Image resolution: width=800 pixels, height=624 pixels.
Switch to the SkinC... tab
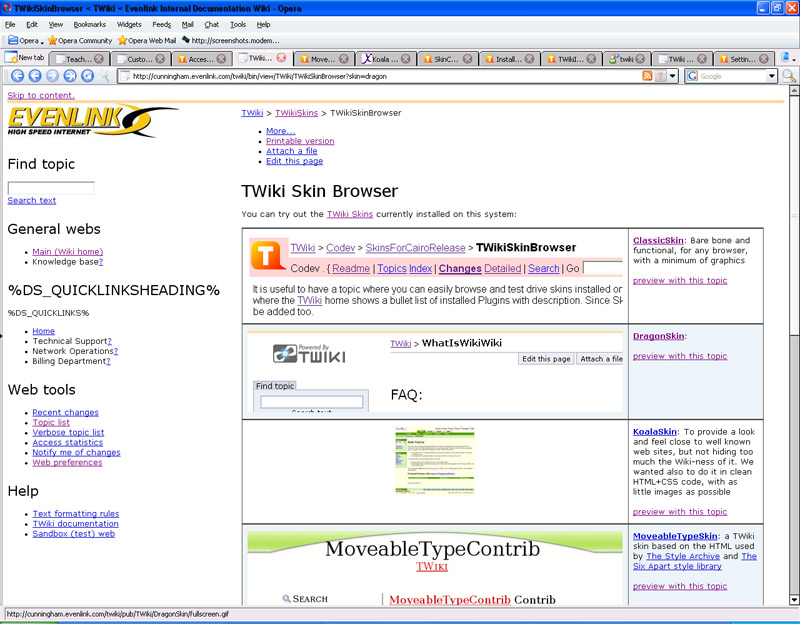pyautogui.click(x=442, y=59)
